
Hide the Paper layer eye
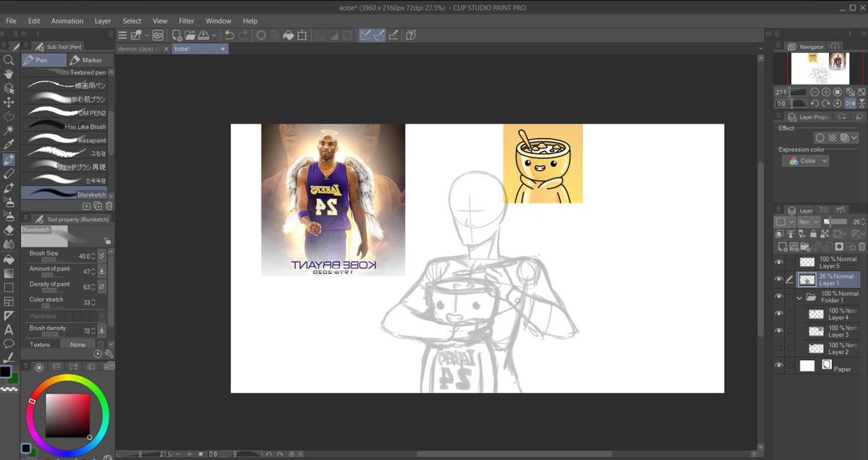pyautogui.click(x=779, y=365)
